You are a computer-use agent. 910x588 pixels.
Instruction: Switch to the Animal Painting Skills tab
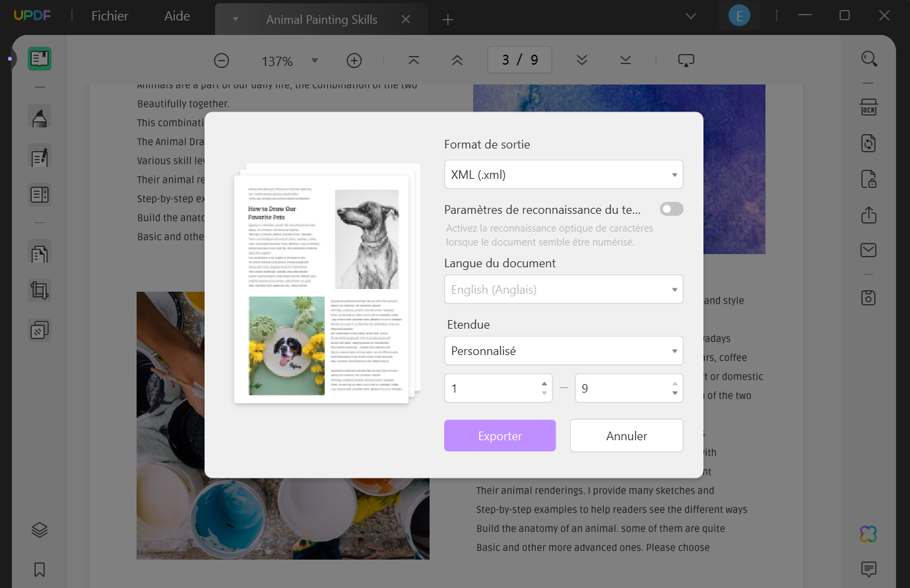321,19
